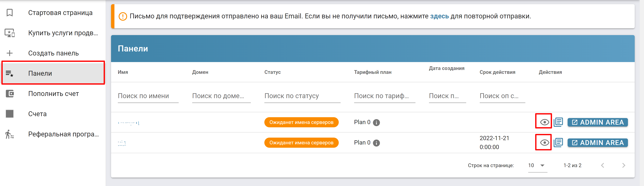Viewport: 644px width, 186px height.
Task: Open Счета in the sidebar
Action: tap(53, 114)
